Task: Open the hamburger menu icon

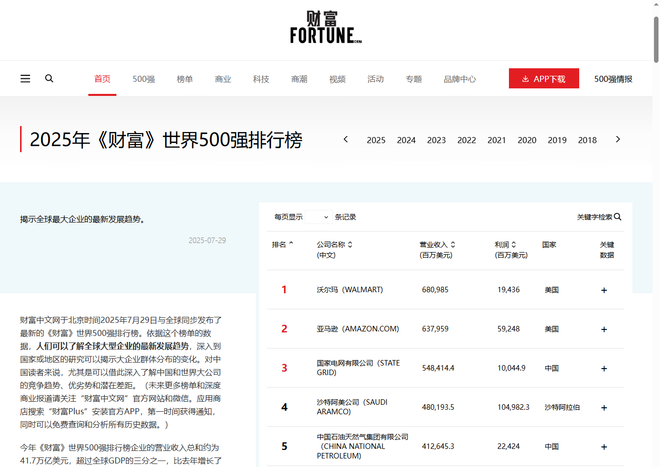Action: pyautogui.click(x=25, y=79)
